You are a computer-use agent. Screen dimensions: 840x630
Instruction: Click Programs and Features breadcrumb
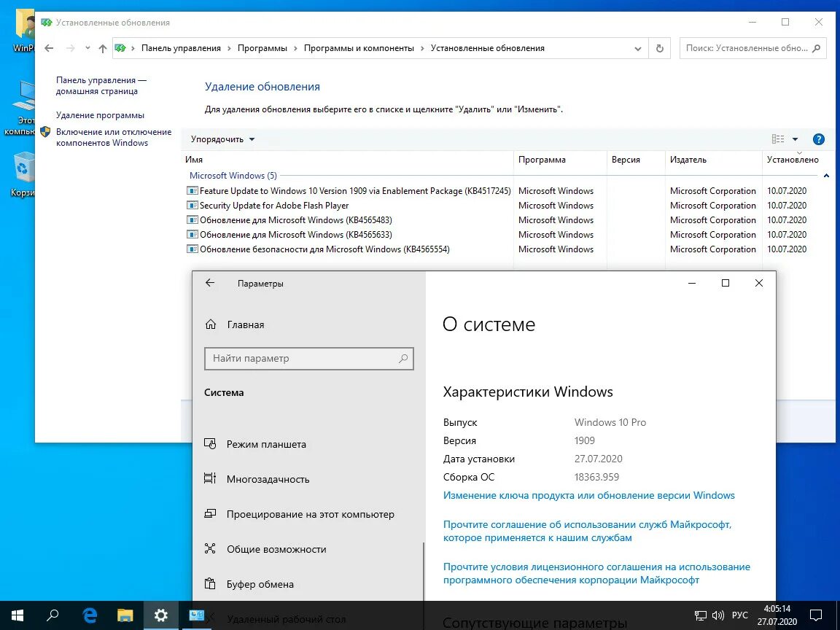359,48
